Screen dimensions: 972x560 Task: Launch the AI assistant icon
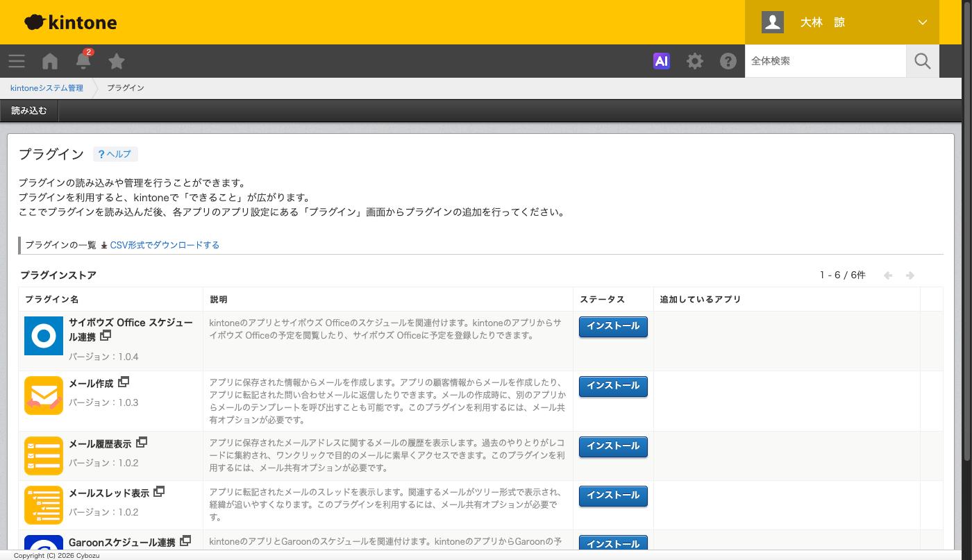coord(662,61)
